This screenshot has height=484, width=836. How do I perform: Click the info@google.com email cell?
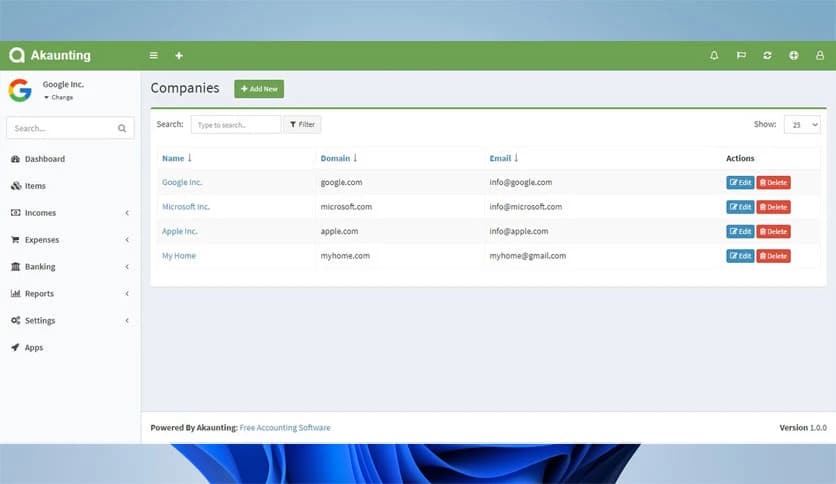520,182
